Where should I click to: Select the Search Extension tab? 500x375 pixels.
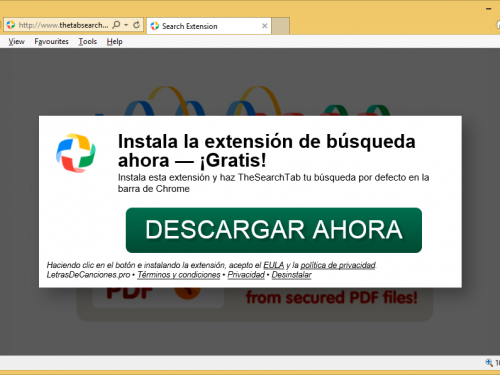coord(209,26)
